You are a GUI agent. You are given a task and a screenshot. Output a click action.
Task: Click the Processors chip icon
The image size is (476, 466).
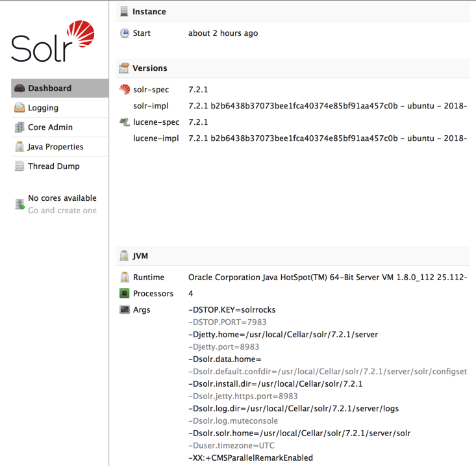coord(125,294)
